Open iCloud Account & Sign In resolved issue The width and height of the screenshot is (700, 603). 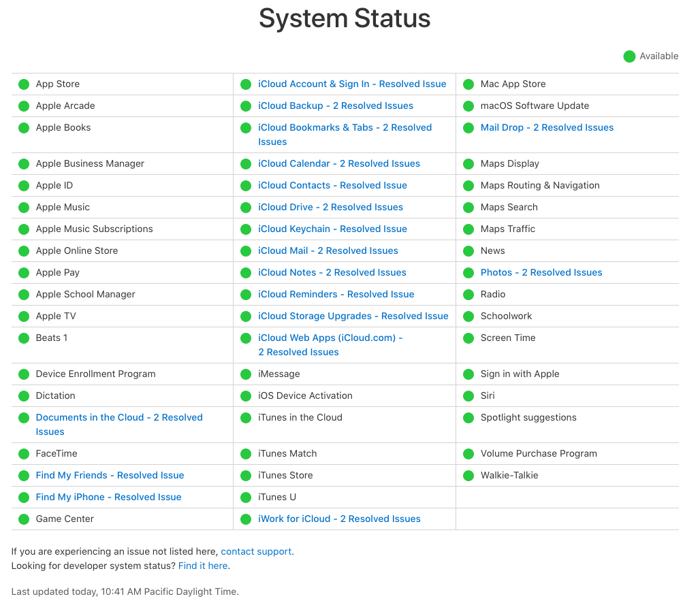[x=352, y=84]
